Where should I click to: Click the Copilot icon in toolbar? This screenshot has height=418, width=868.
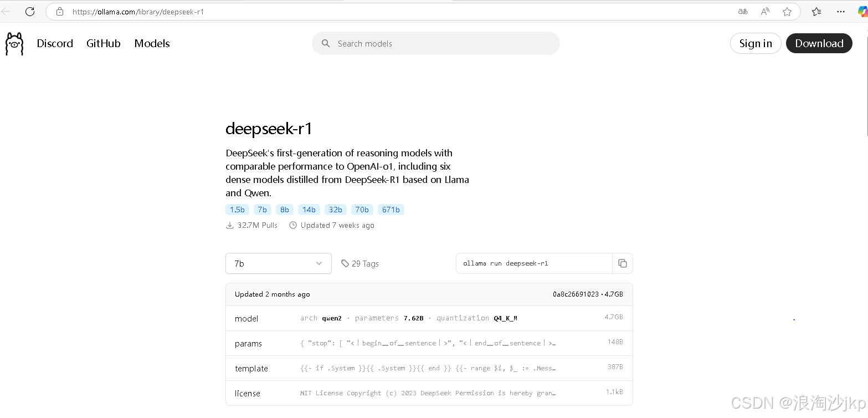pyautogui.click(x=863, y=12)
